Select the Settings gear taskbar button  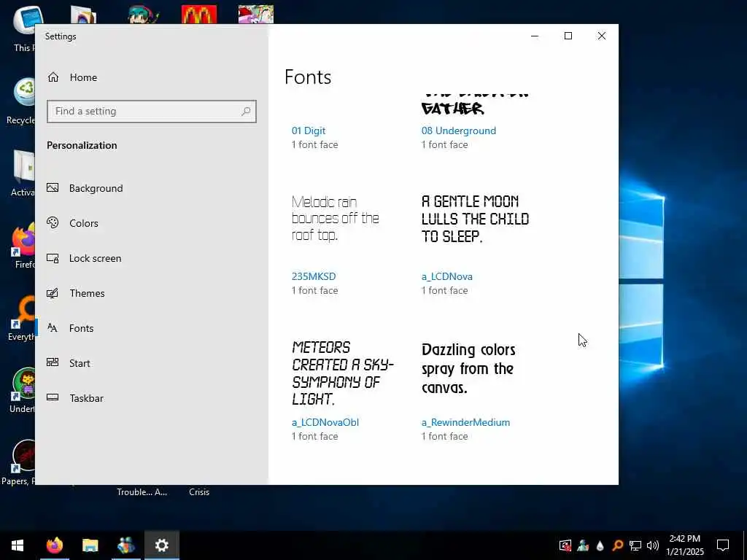(162, 545)
